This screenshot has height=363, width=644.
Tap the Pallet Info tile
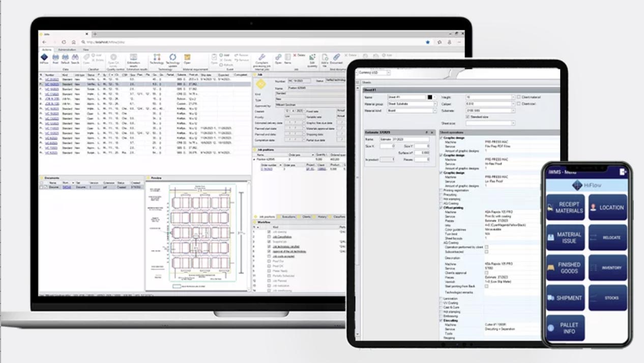tap(565, 328)
